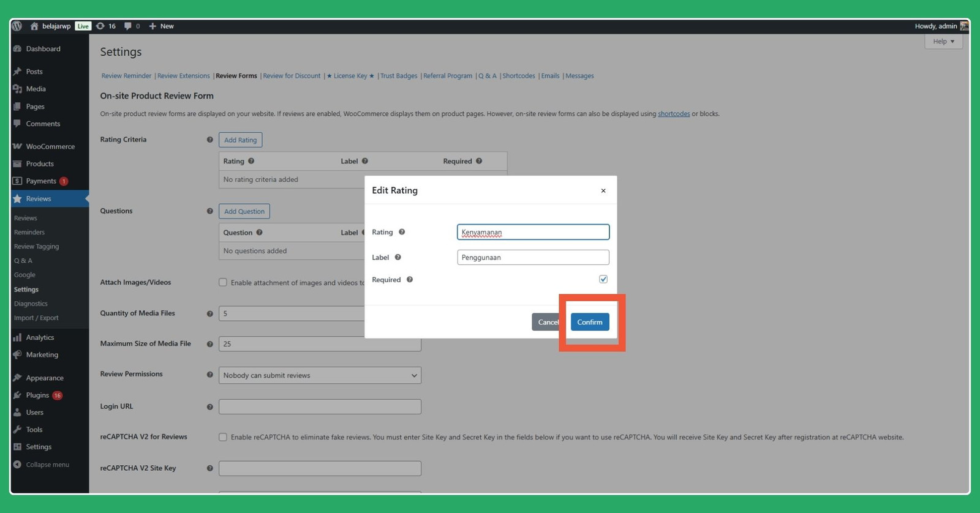
Task: Open the Review Permissions dropdown
Action: pos(320,375)
